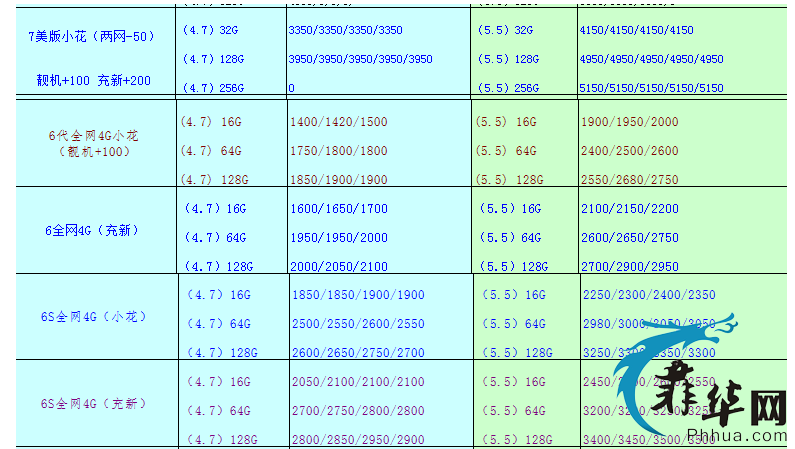The image size is (795, 449).
Task: Select price 2500/2550/2600/2550
Action: (358, 324)
